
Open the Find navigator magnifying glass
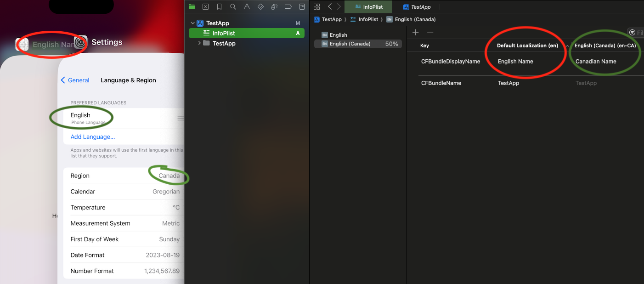[233, 6]
